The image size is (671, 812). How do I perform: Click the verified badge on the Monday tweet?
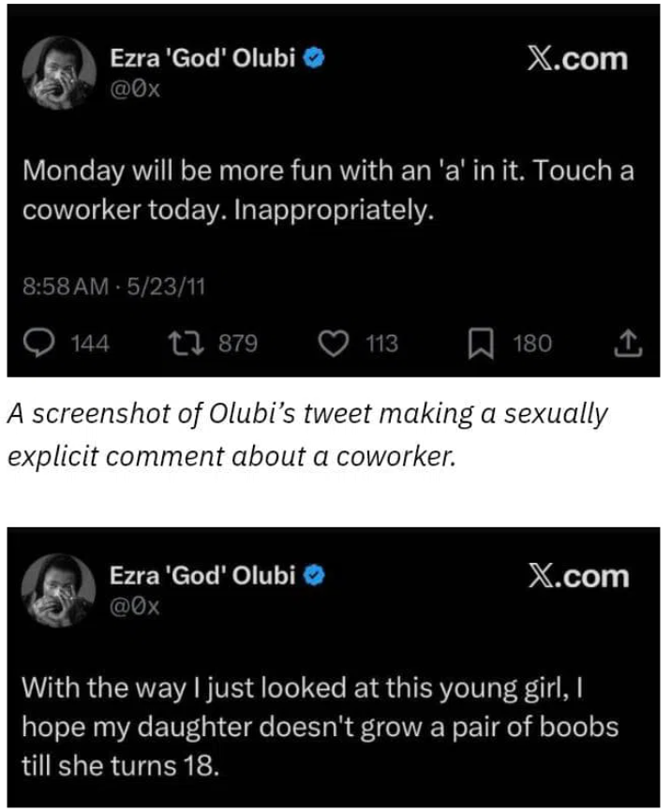[x=317, y=58]
